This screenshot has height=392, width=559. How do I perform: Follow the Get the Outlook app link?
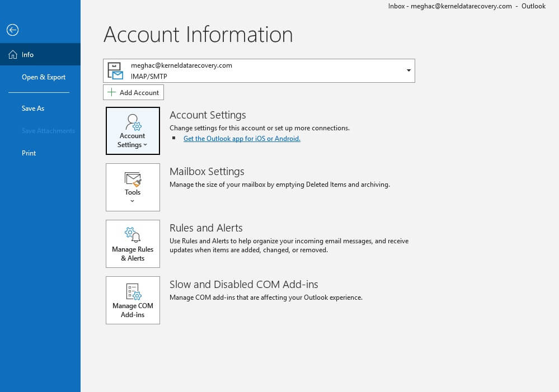tap(242, 139)
